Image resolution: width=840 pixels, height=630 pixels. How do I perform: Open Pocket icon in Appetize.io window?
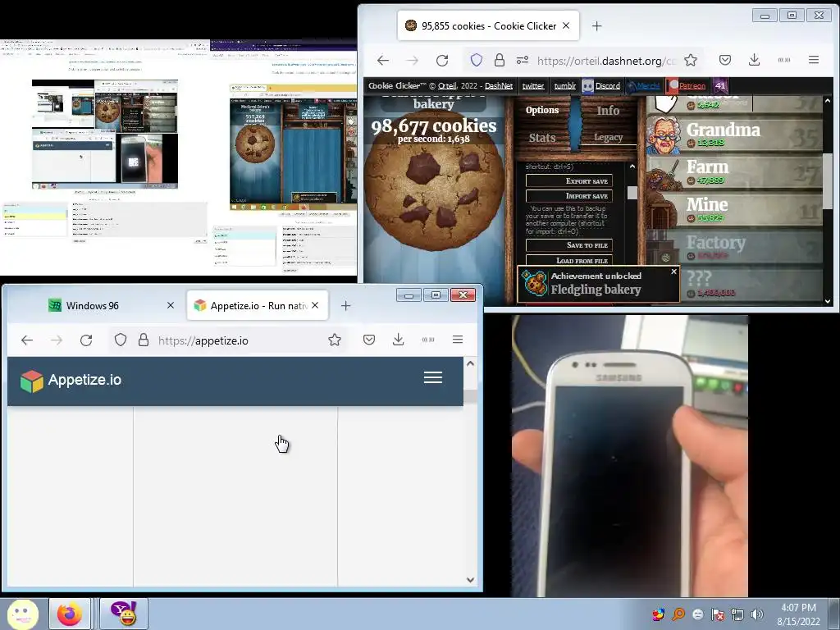[x=369, y=340]
